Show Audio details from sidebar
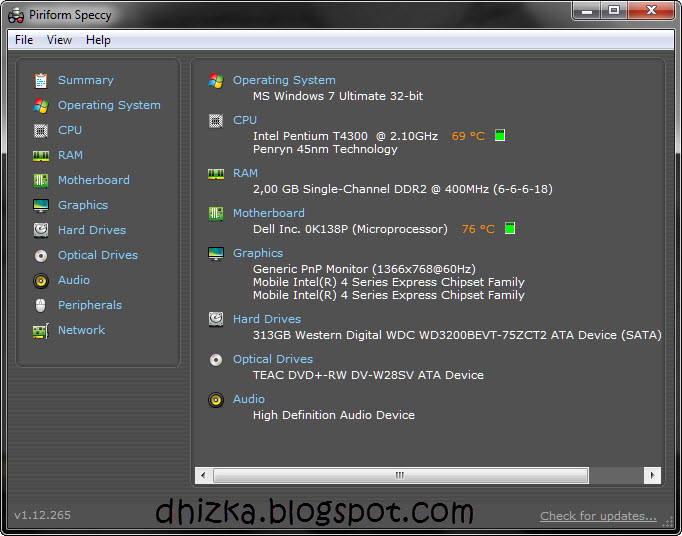The image size is (682, 536). tap(74, 280)
